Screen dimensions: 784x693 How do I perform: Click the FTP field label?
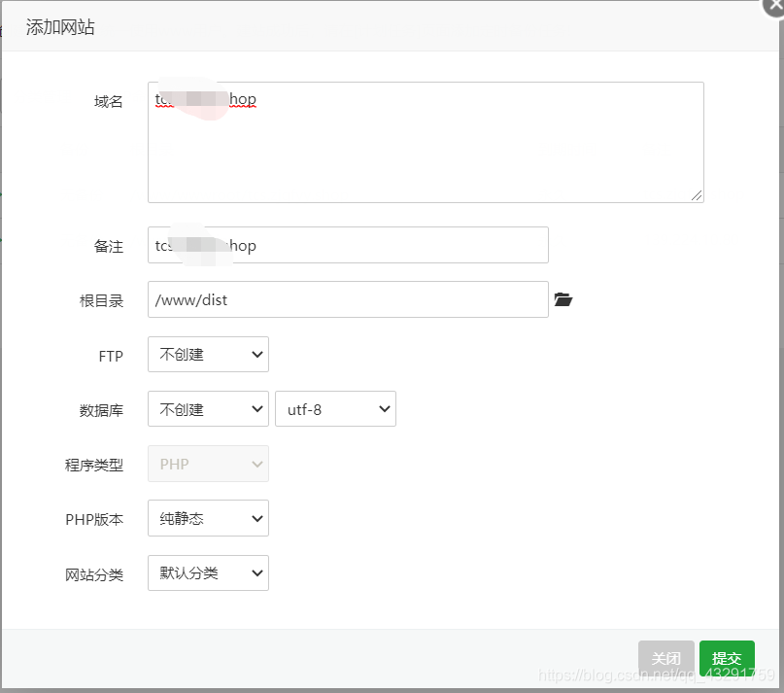112,356
